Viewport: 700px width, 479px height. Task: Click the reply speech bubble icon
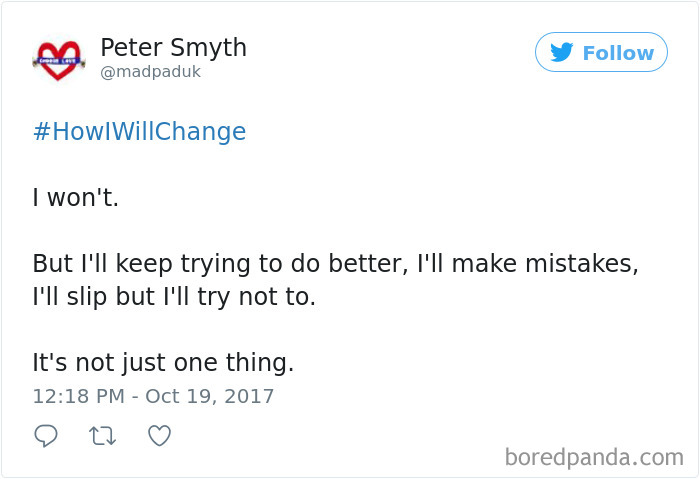pos(46,436)
